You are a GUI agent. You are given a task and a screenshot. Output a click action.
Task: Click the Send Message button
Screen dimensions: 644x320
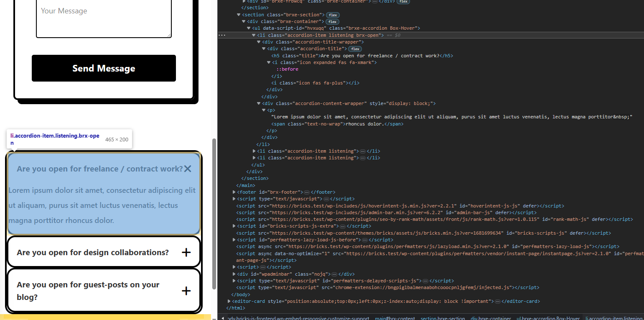pos(104,68)
